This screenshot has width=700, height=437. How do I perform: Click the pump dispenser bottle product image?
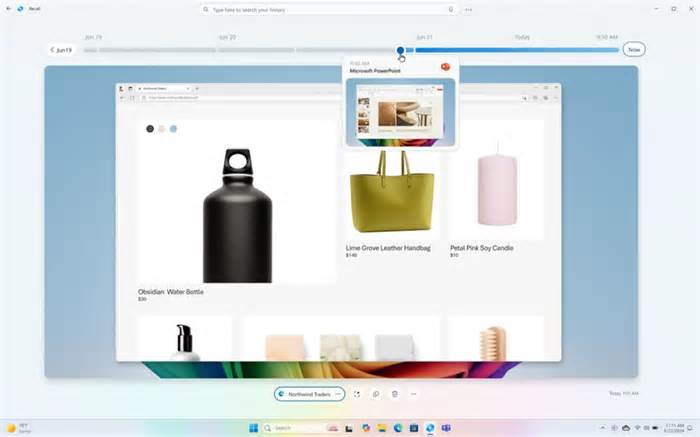click(x=185, y=341)
